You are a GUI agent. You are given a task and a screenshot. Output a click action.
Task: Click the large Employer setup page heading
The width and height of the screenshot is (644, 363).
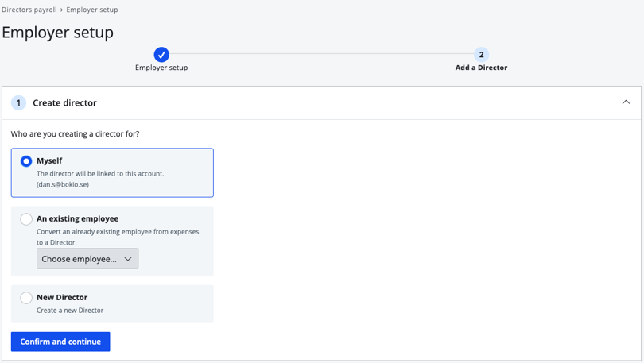(58, 33)
